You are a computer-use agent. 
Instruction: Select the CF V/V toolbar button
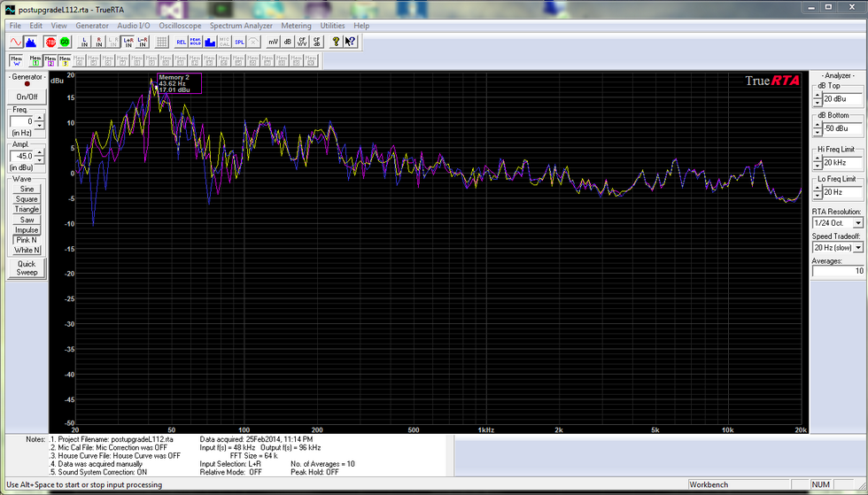[x=302, y=42]
